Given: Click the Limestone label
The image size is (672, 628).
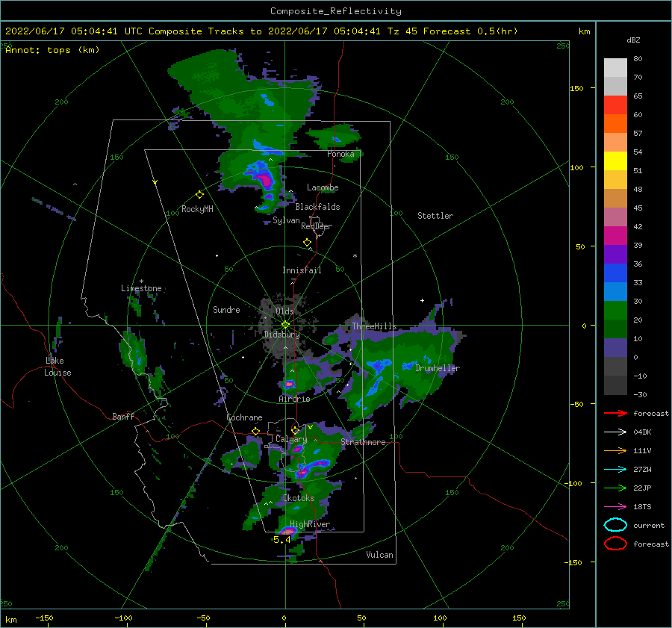Looking at the screenshot, I should 141,288.
